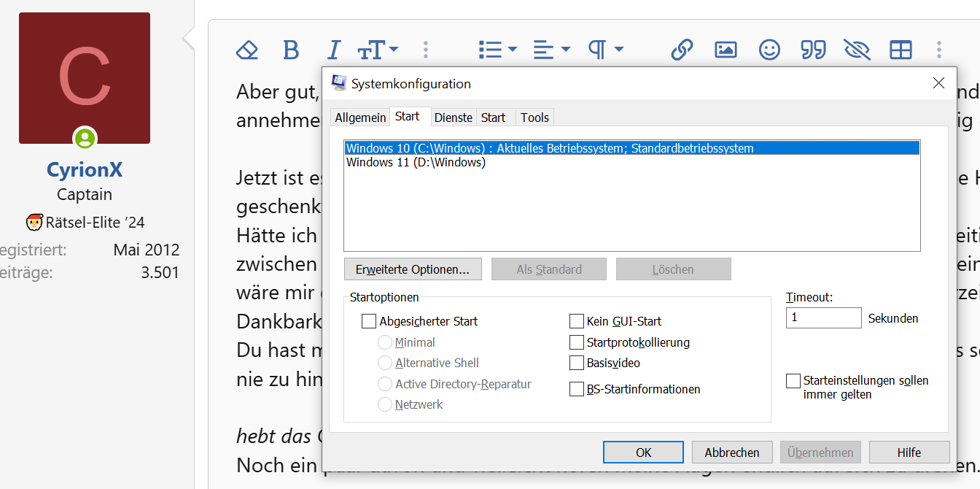Click the Übernehmen button
The width and height of the screenshot is (980, 489).
[x=820, y=453]
